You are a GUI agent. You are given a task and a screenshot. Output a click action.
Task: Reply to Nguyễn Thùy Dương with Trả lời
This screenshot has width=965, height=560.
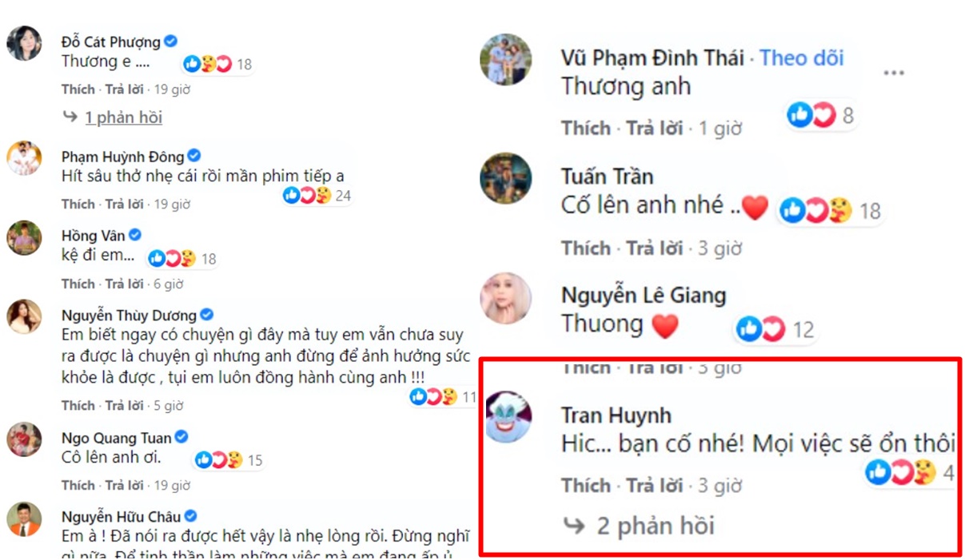125,405
